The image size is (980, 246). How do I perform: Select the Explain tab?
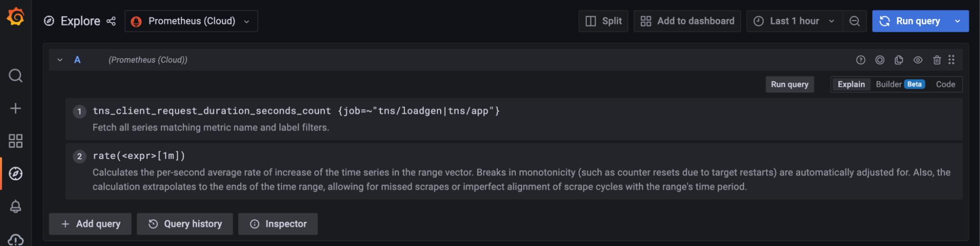[x=851, y=84]
